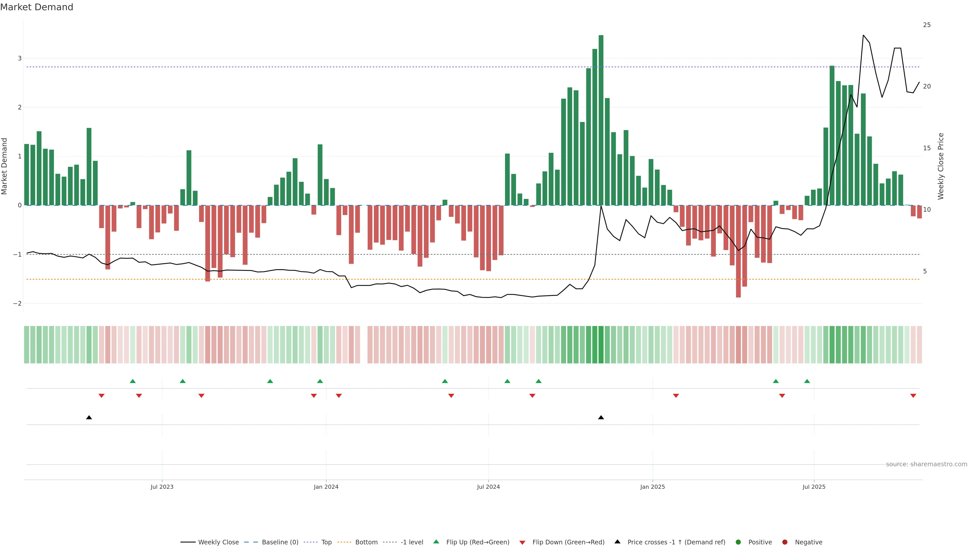The image size is (980, 551).
Task: Click the tallest green demand bar
Action: (x=601, y=120)
